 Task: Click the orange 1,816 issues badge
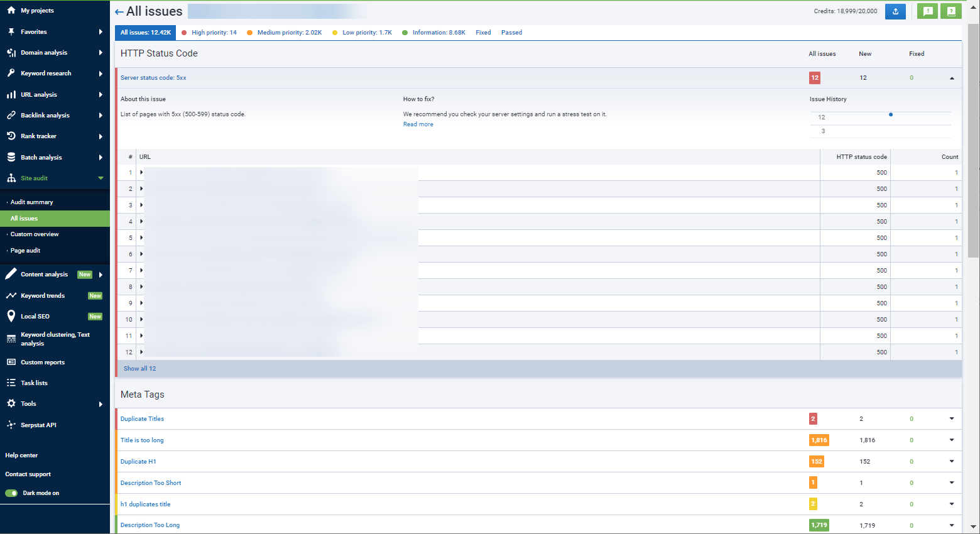coord(819,440)
